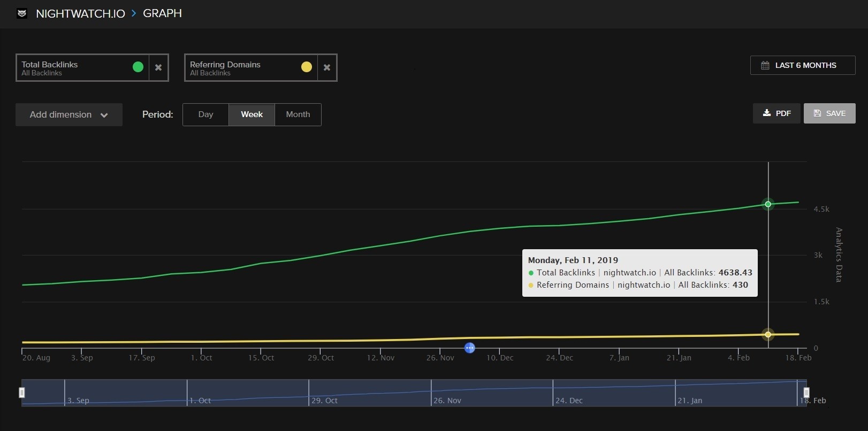Switch period to Month
This screenshot has width=868, height=431.
pyautogui.click(x=298, y=114)
